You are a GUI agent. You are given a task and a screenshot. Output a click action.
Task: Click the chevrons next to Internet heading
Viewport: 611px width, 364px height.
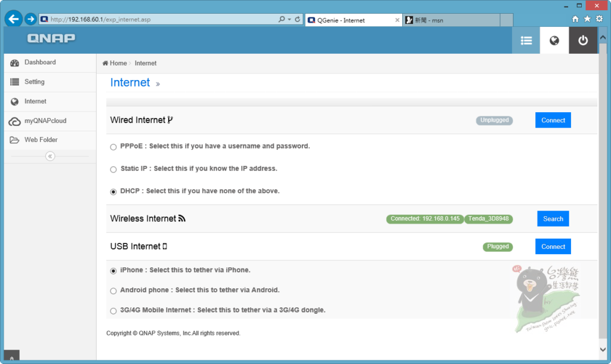[158, 84]
